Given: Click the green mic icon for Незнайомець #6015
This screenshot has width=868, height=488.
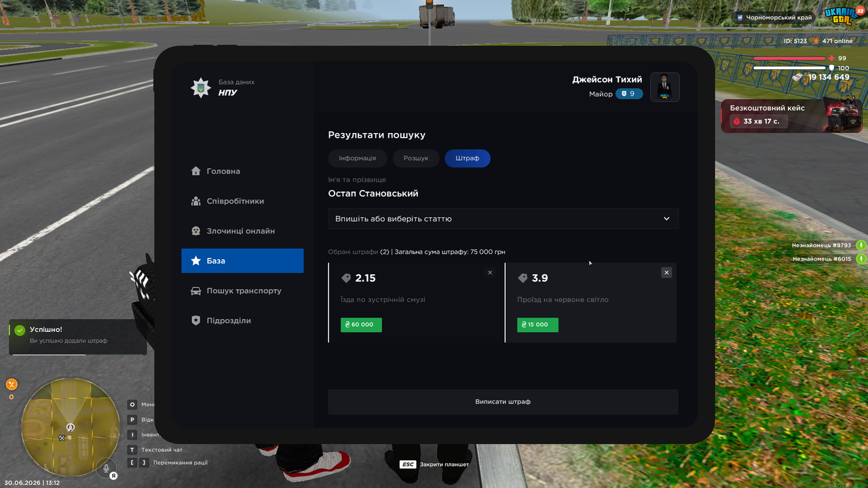Looking at the screenshot, I should pyautogui.click(x=861, y=259).
